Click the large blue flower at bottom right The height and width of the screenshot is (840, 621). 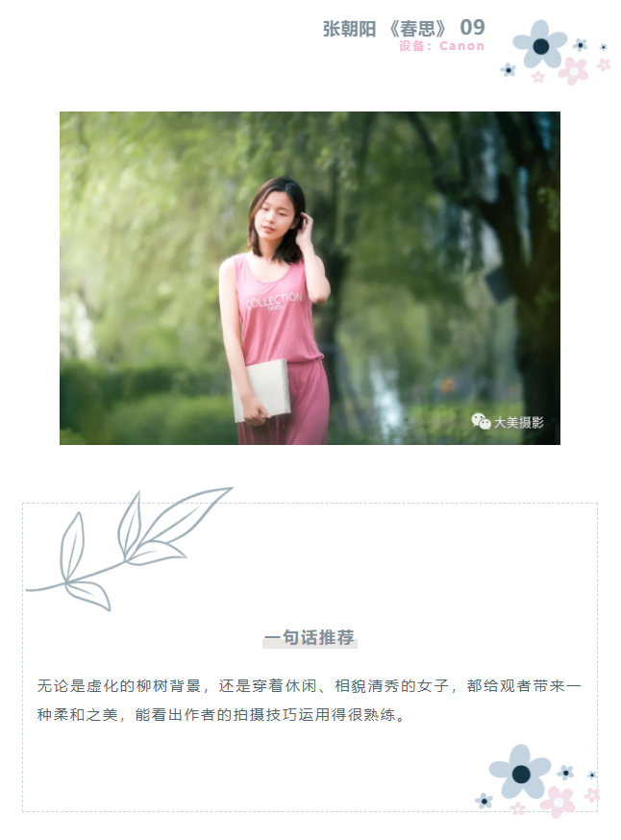[x=520, y=772]
